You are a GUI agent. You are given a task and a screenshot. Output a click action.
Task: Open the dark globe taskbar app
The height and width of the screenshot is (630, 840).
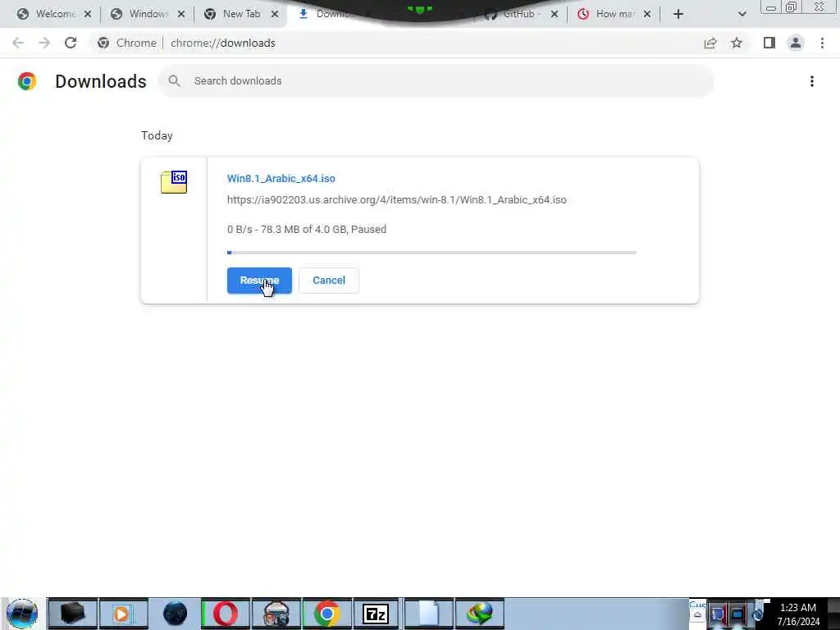pos(176,614)
